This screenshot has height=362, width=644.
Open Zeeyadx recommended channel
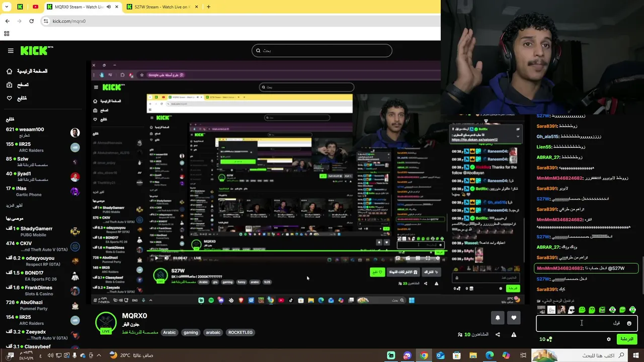[x=43, y=335]
